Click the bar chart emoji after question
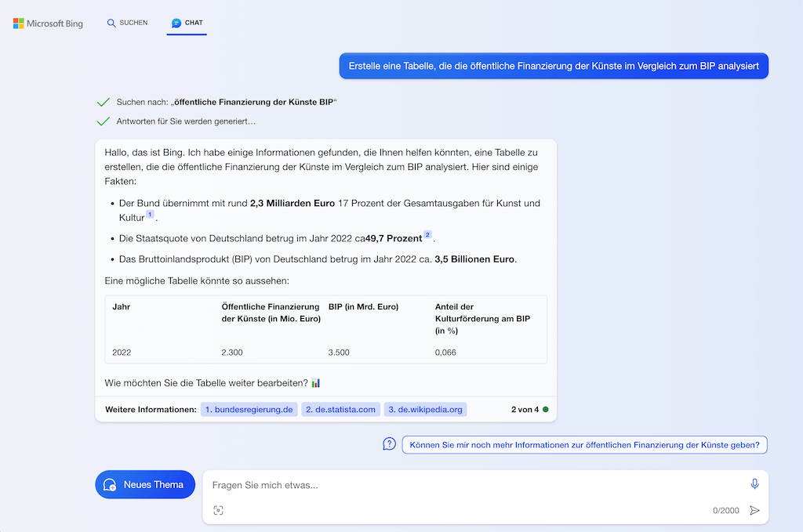The width and height of the screenshot is (803, 532). [x=315, y=382]
